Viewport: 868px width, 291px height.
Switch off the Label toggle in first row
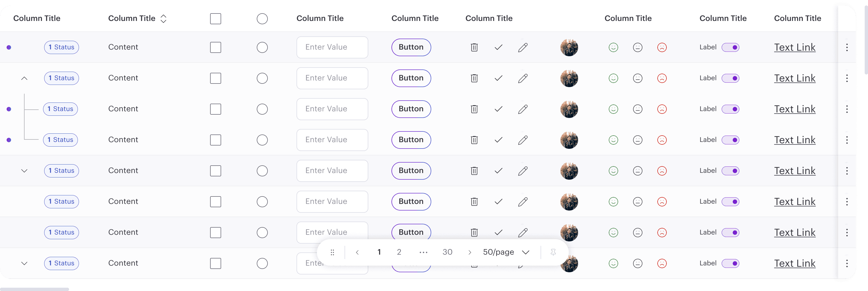730,47
